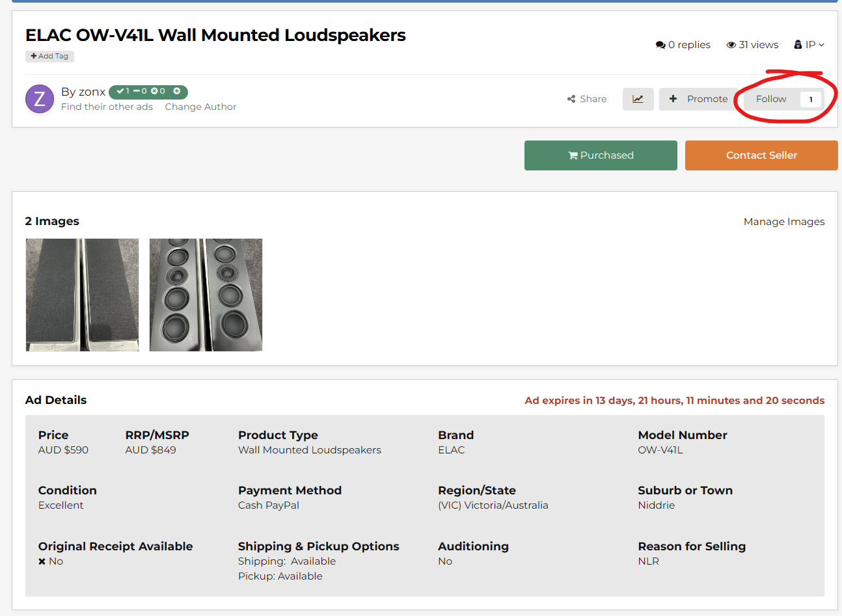
Task: Click the zonx purple avatar icon
Action: pos(40,99)
